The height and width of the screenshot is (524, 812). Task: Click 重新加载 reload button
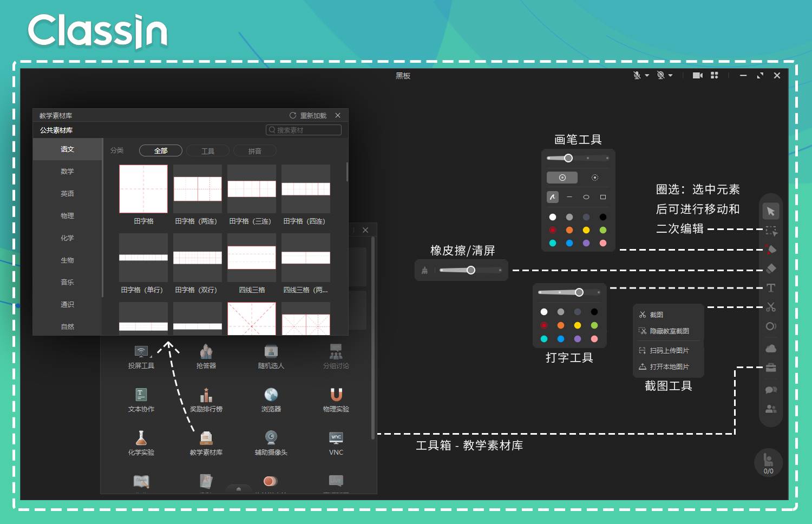(308, 115)
